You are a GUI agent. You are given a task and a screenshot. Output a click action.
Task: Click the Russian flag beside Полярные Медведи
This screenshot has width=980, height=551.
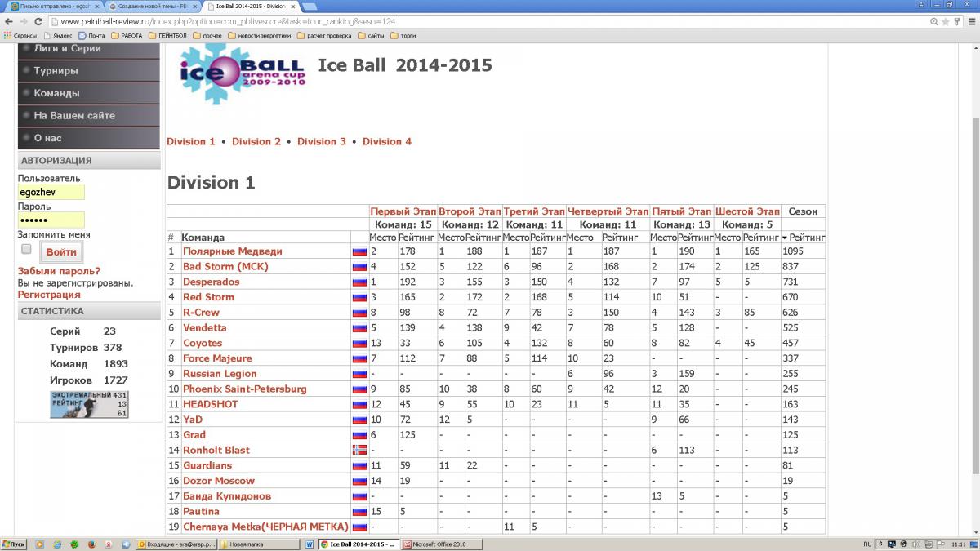[359, 251]
